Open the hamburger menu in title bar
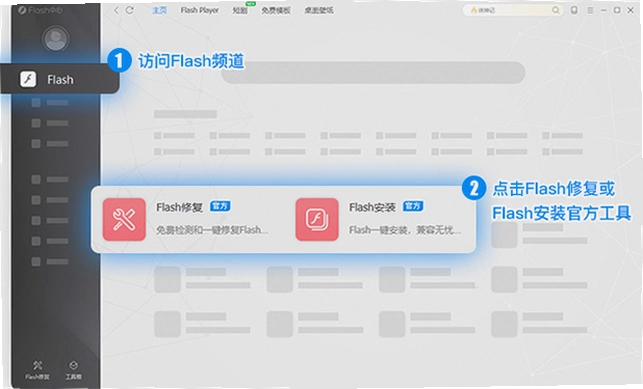Viewport: 643px width, 389px height. point(590,10)
